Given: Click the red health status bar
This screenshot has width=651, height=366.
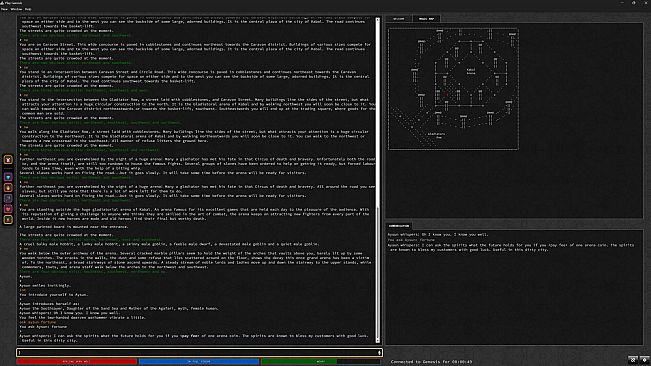Looking at the screenshot, I should (76, 361).
